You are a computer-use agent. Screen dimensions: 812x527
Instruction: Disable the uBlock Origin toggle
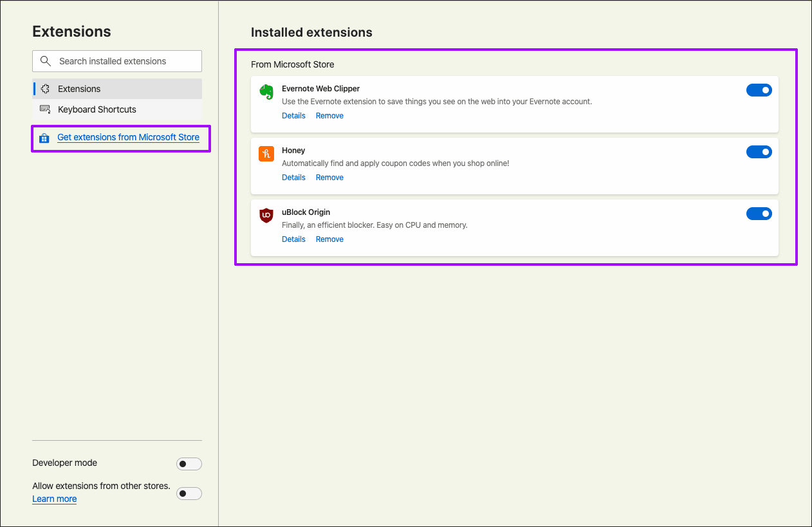click(759, 214)
